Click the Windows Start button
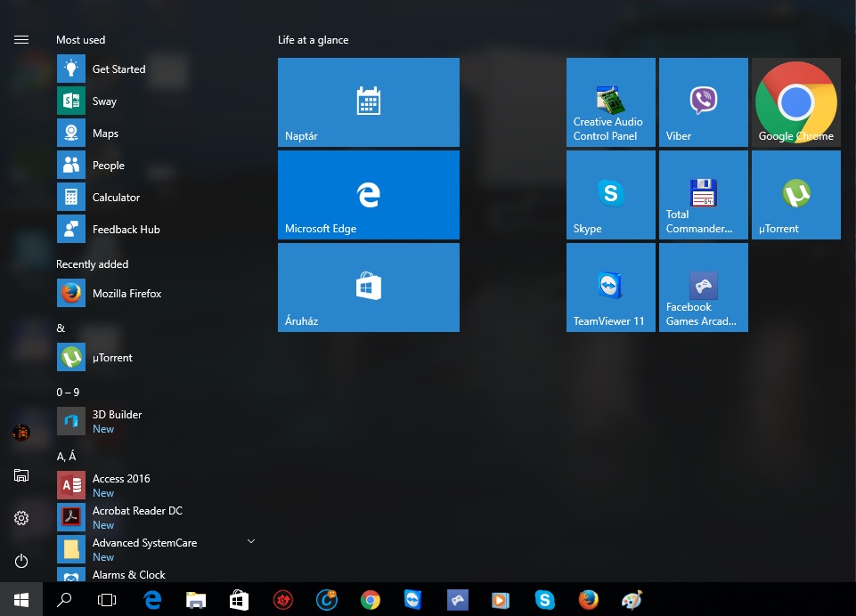 click(x=21, y=600)
